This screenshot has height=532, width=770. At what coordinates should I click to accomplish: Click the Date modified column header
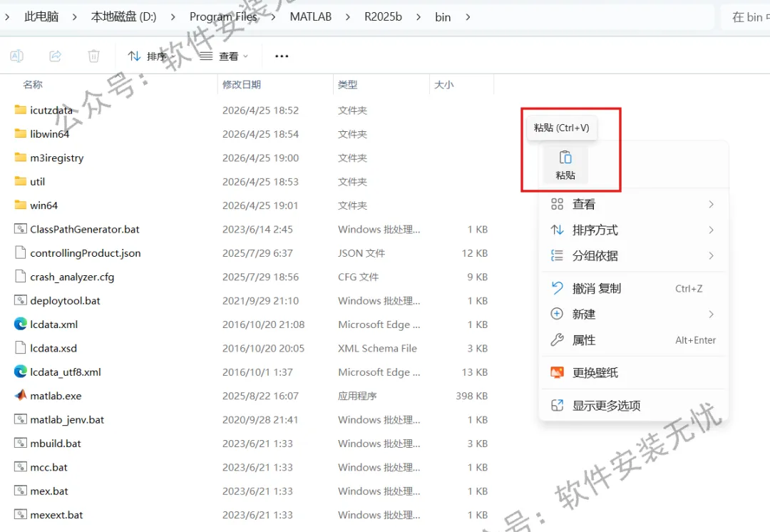coord(242,84)
